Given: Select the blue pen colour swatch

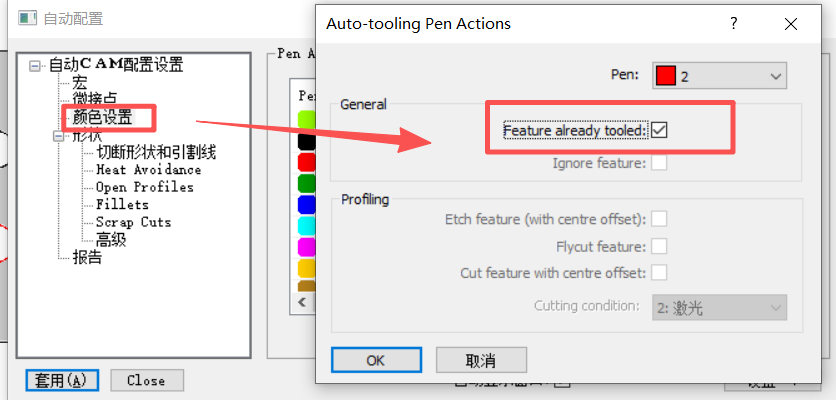Looking at the screenshot, I should tap(308, 204).
